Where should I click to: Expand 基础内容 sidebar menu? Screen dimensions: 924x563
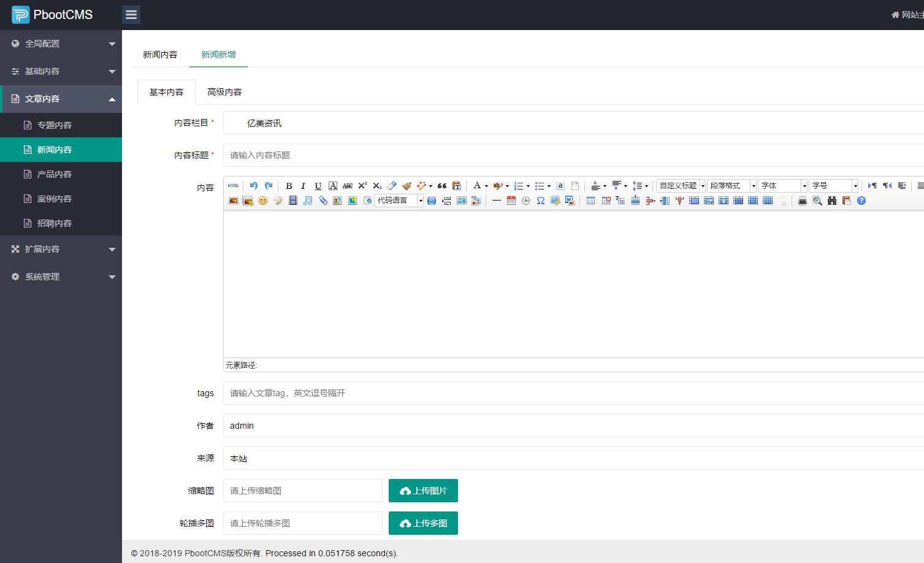pyautogui.click(x=61, y=71)
